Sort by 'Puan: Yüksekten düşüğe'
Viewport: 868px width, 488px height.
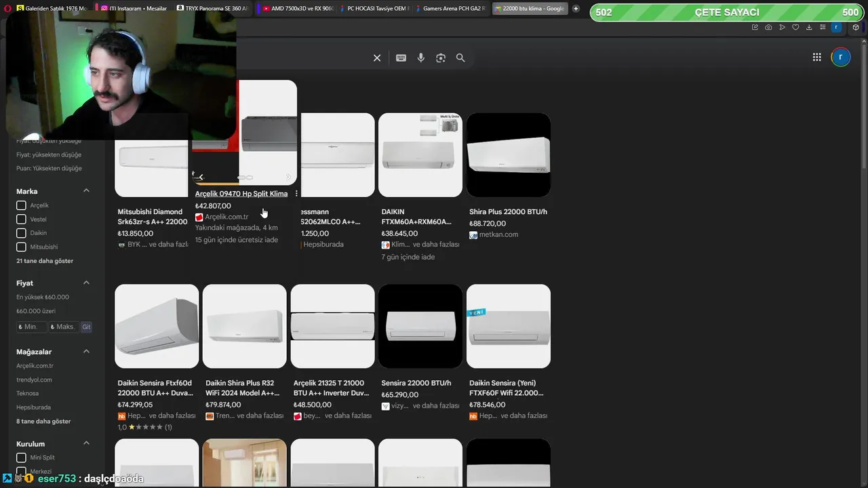pyautogui.click(x=49, y=168)
